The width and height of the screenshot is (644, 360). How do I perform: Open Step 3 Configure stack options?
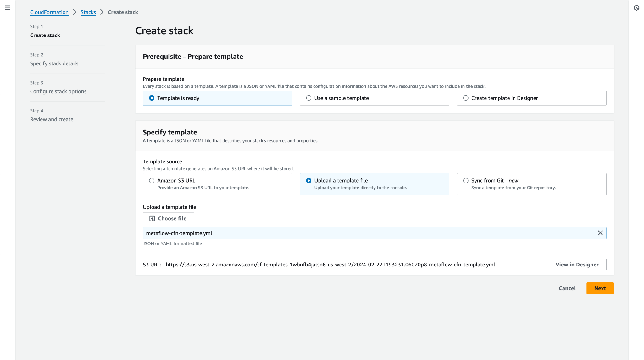58,91
